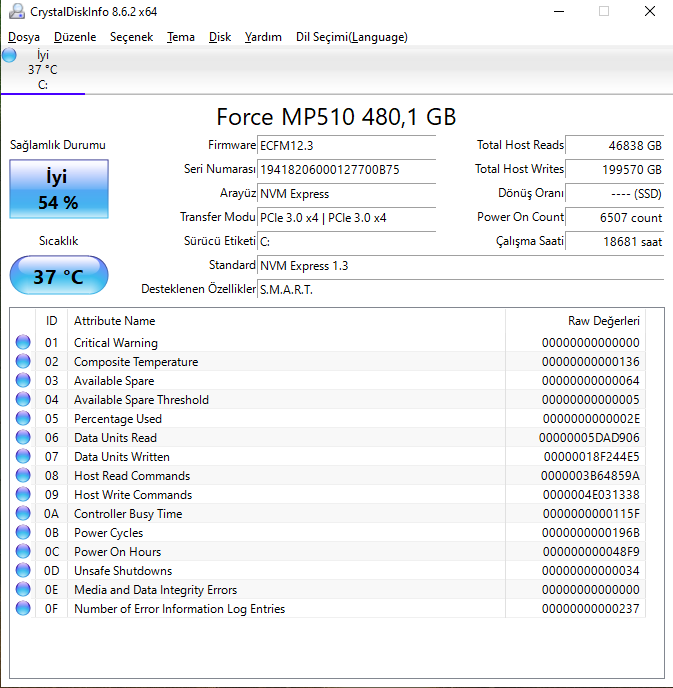Click the CrystalDiskInfo title bar app icon
Screen dimensions: 673x688
coord(17,11)
